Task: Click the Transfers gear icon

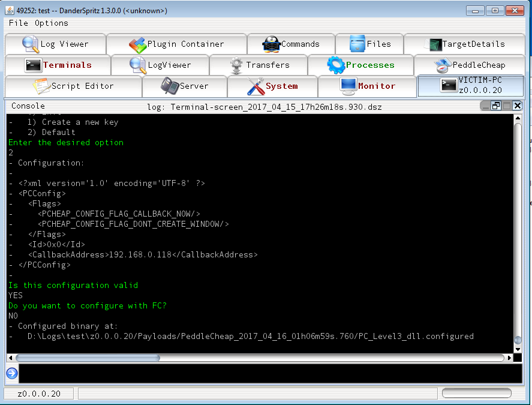Action: [236, 65]
